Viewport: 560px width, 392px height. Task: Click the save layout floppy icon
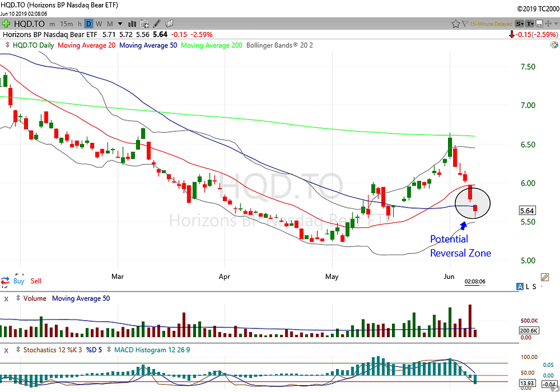click(x=539, y=24)
